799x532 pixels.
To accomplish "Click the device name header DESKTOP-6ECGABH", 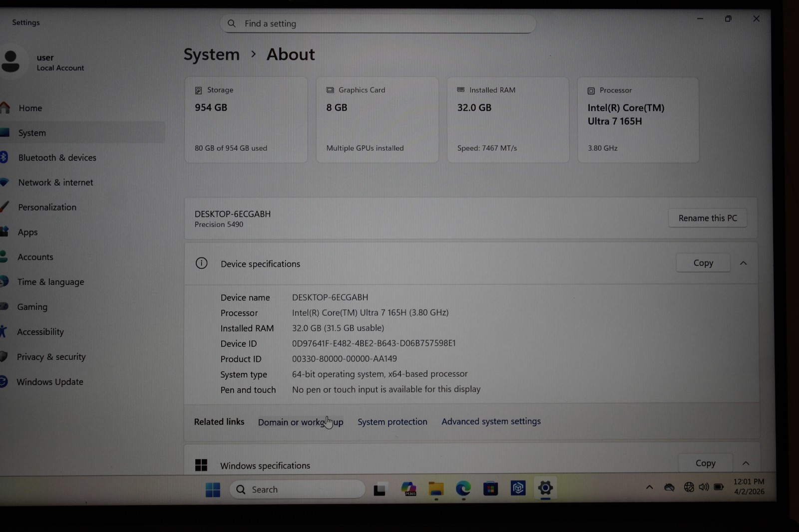I will [233, 214].
